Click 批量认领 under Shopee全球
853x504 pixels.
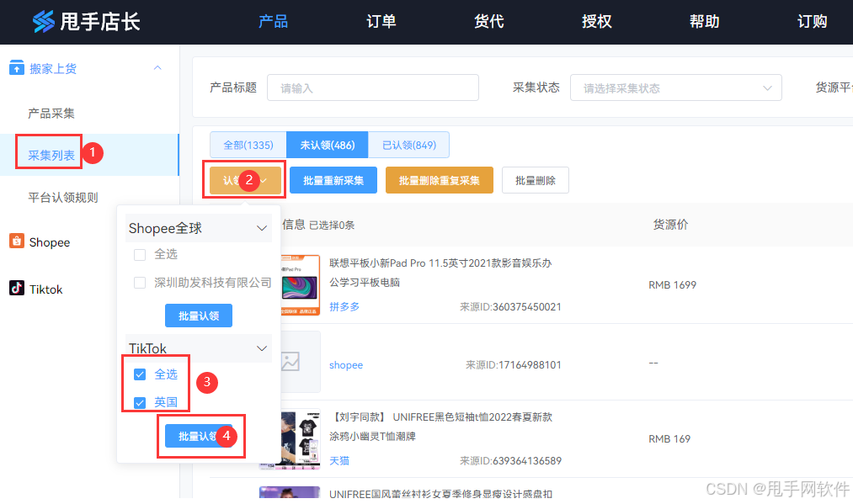point(199,316)
